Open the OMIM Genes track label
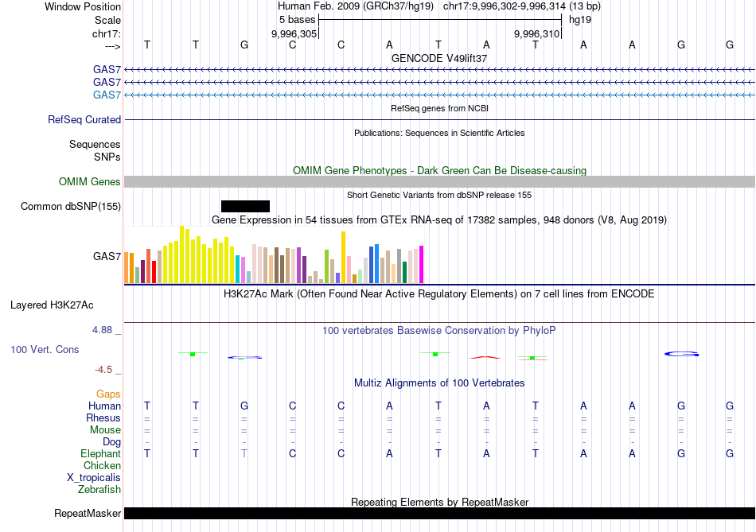The image size is (756, 532). 90,182
